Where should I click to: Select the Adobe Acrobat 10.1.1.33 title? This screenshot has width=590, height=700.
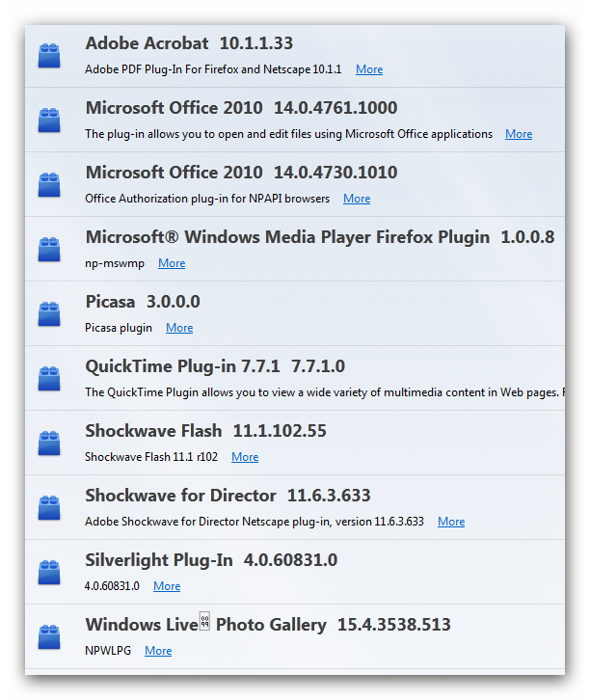pos(189,43)
